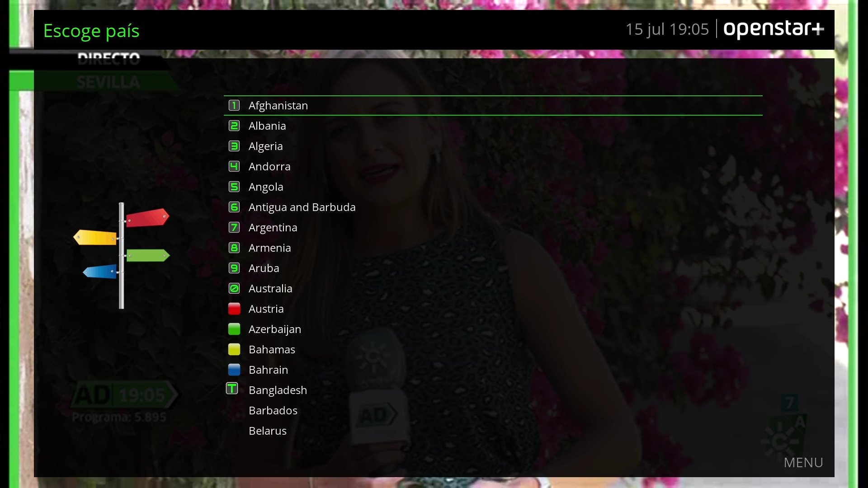Click the number 2 icon beside Albania
Screen dimensions: 868x488
click(x=234, y=126)
